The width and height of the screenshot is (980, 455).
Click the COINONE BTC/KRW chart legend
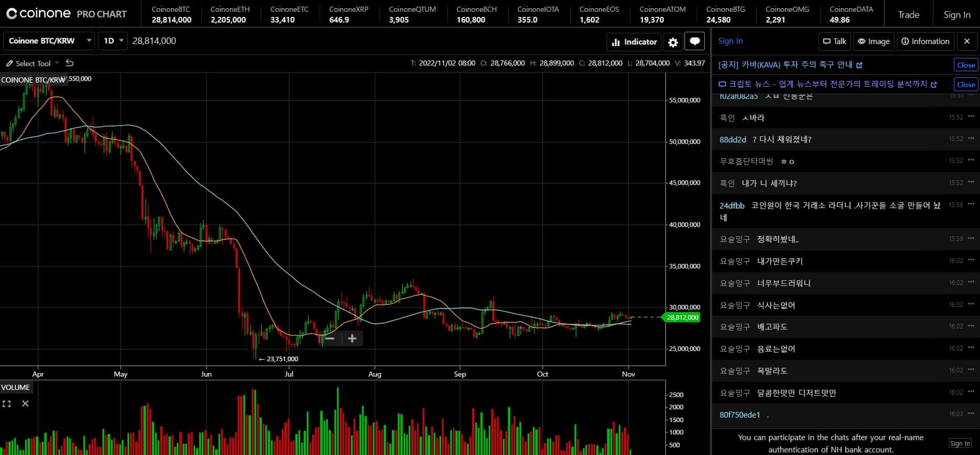point(33,80)
